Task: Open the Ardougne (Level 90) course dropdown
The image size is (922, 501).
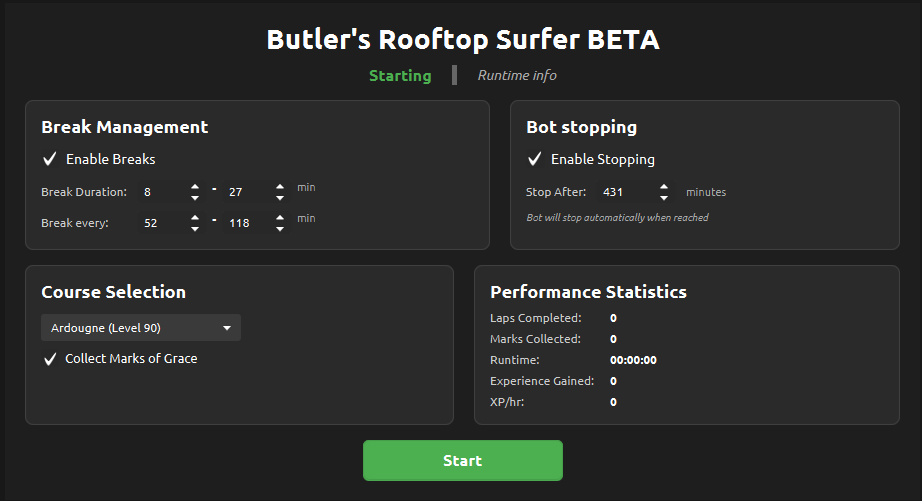Action: [x=141, y=328]
